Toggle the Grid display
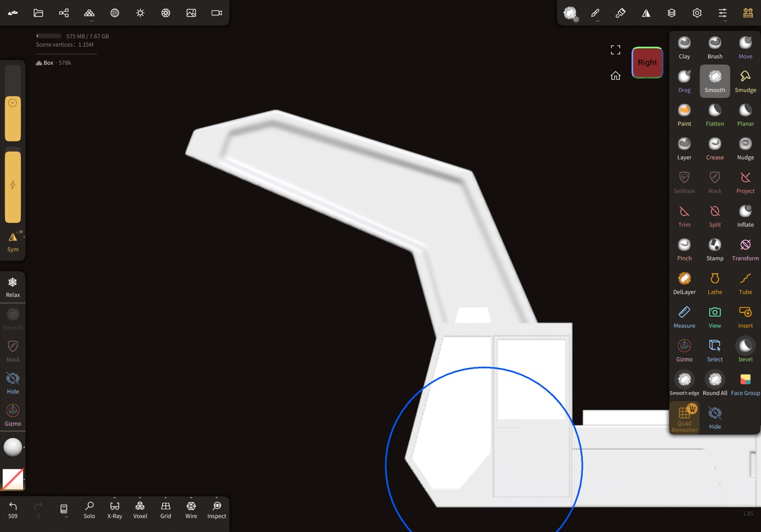 [166, 510]
